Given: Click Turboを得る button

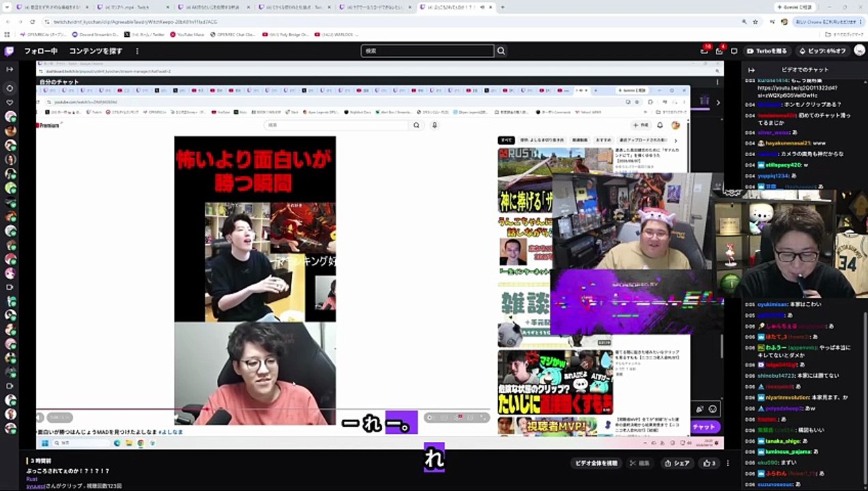Looking at the screenshot, I should [766, 51].
